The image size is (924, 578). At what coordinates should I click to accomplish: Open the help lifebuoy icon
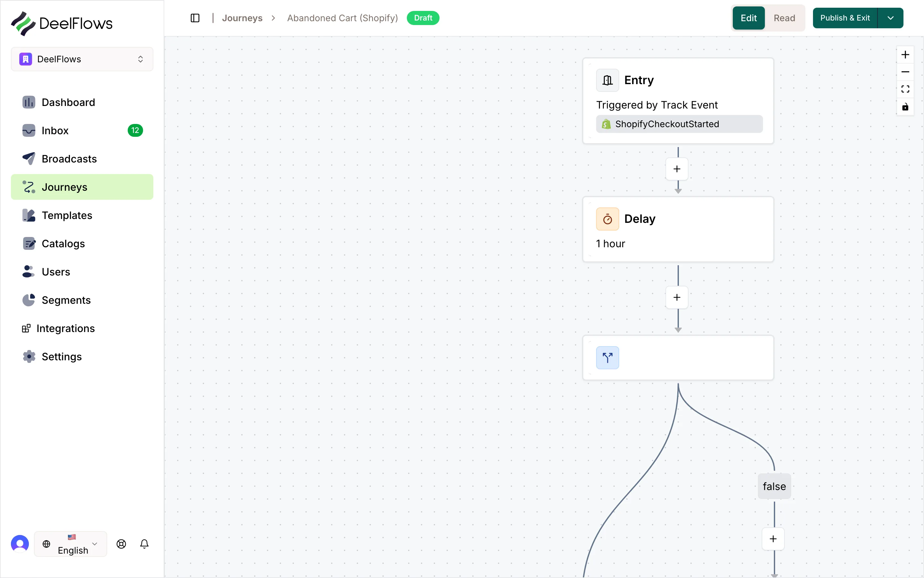[121, 544]
